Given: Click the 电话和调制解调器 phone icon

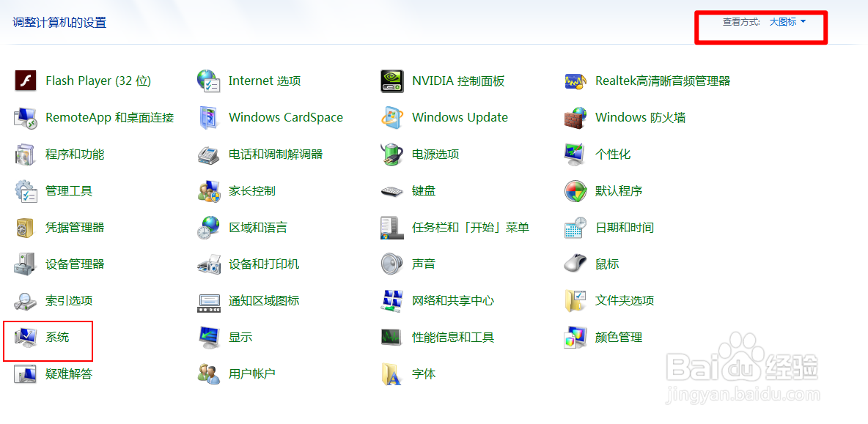Looking at the screenshot, I should (209, 155).
